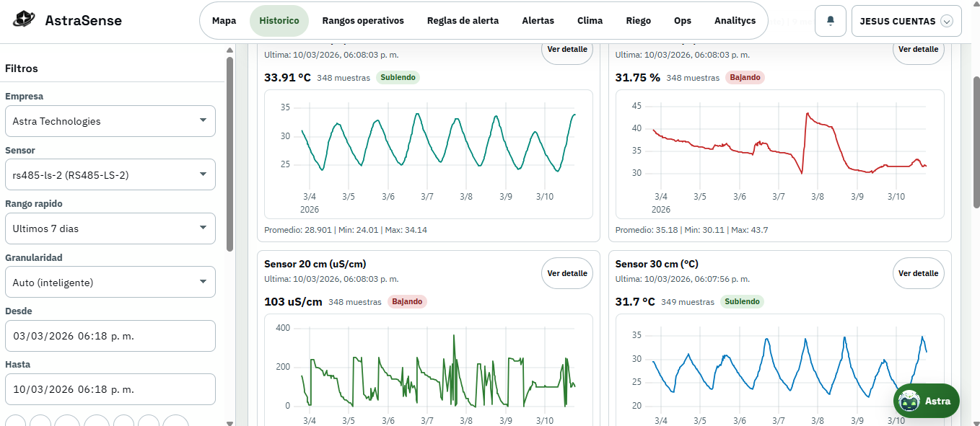The height and width of the screenshot is (426, 980).
Task: Select the Analitycs tab
Action: (735, 21)
